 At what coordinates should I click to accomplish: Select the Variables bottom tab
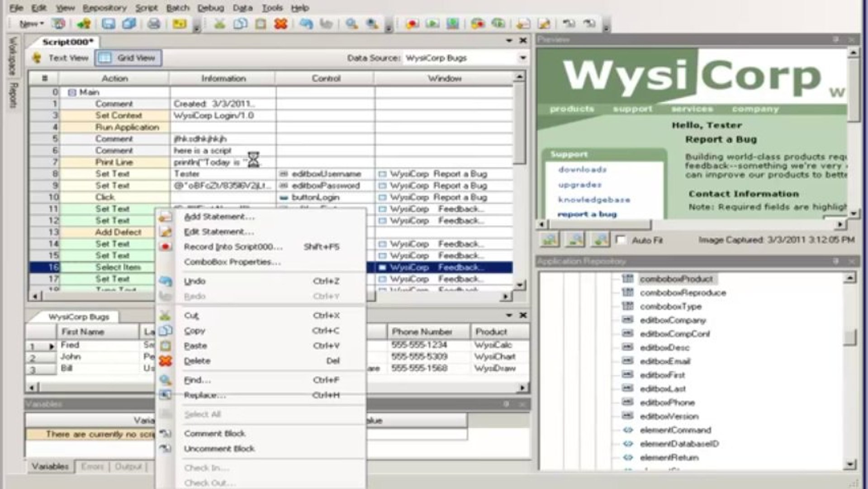pyautogui.click(x=50, y=466)
